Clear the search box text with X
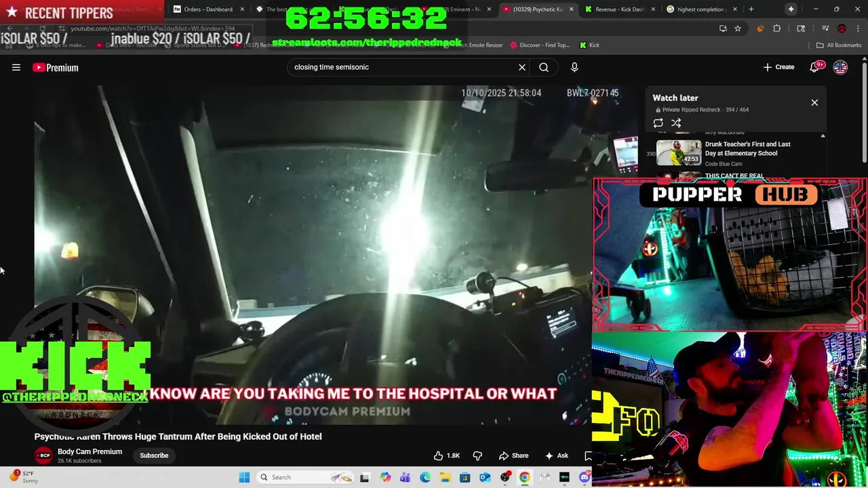This screenshot has width=868, height=488. (522, 67)
